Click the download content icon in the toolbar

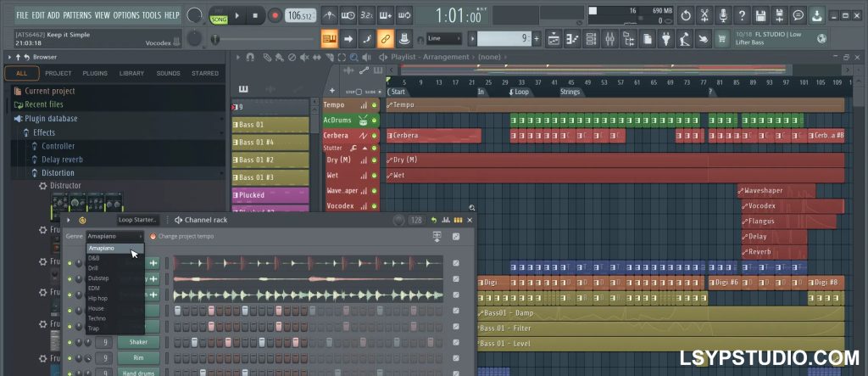816,15
